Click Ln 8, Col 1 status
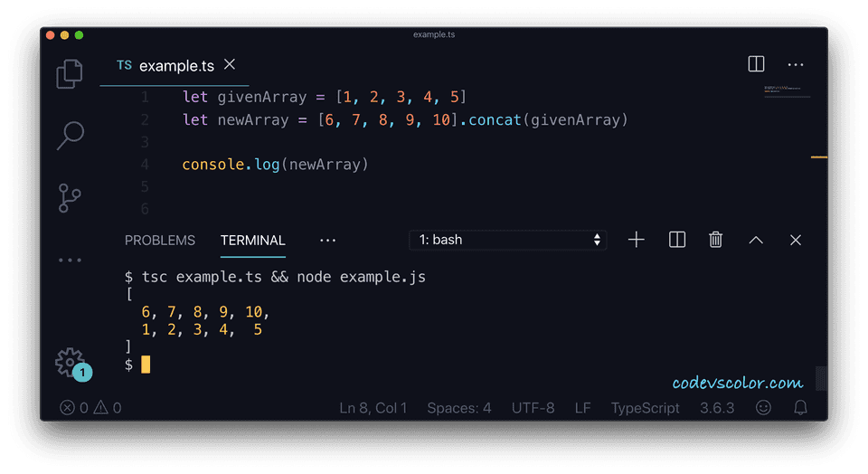The width and height of the screenshot is (868, 474). click(373, 408)
